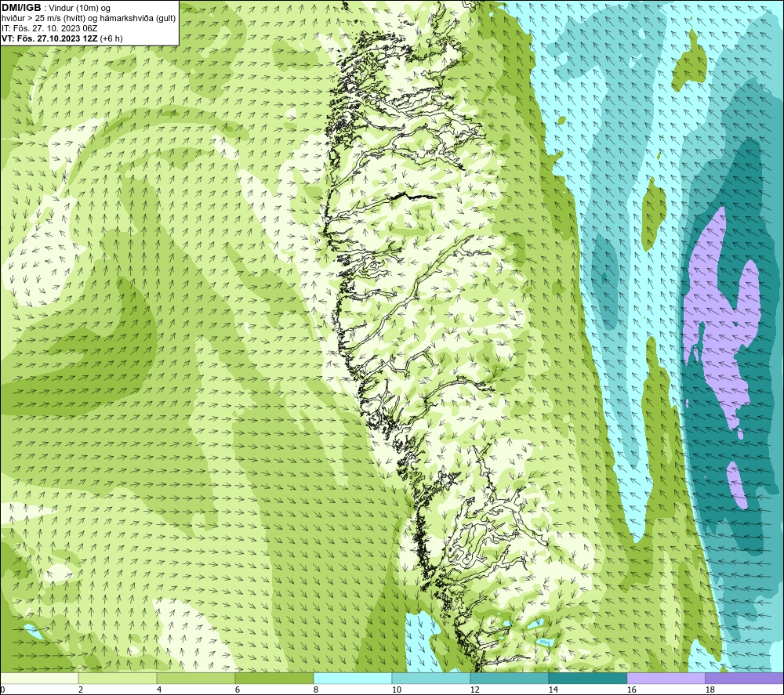Click the purple legend swatch above 18 m/s
784x695 pixels.
click(745, 679)
